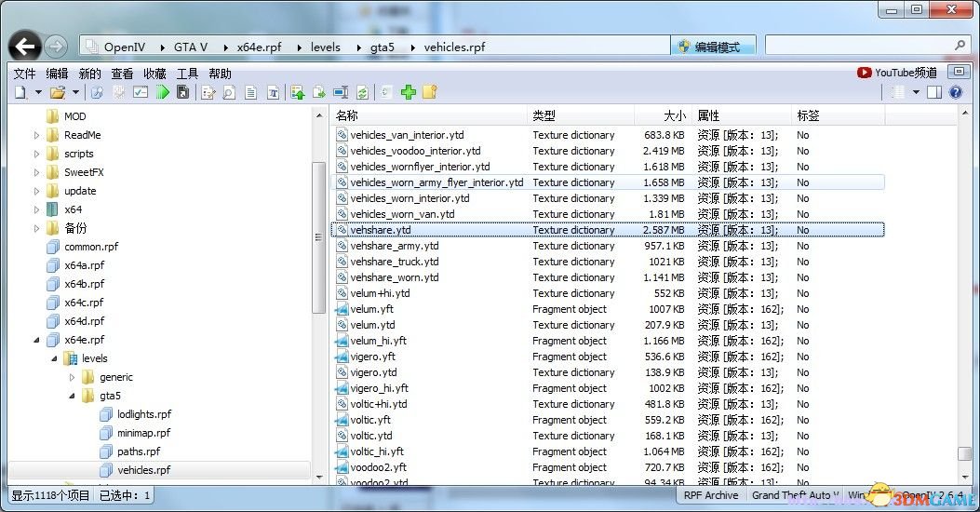Click x64e.rpf breadcrumb segment
Viewport: 980px width, 512px height.
pyautogui.click(x=260, y=47)
